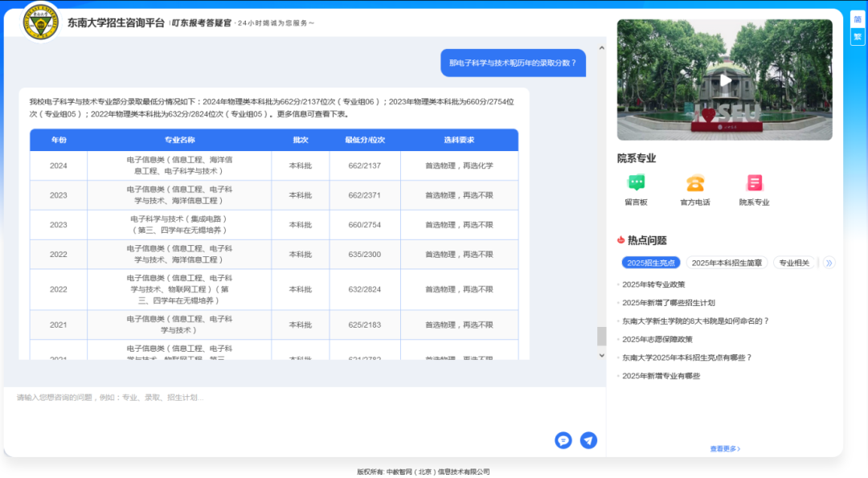Click the 635/2300 score cell
The height and width of the screenshot is (478, 868).
click(365, 255)
